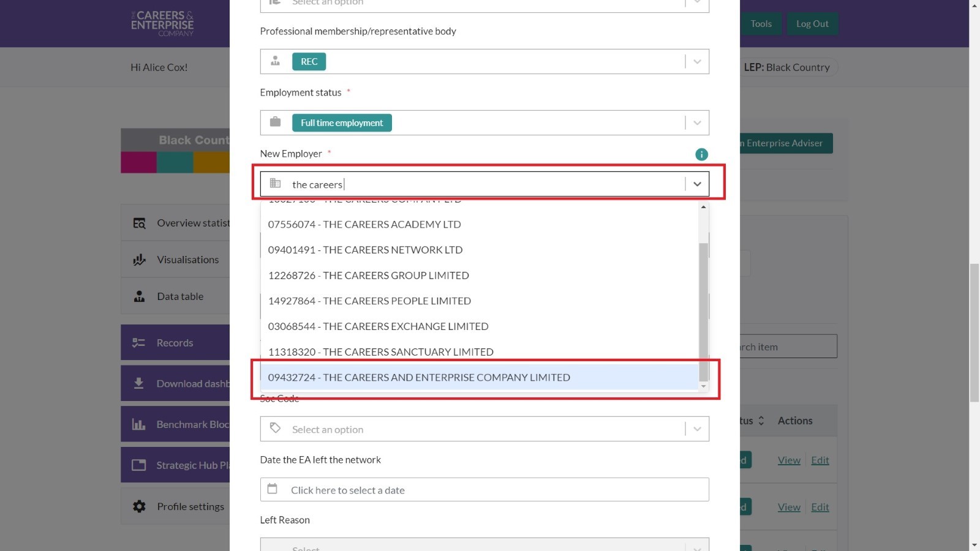This screenshot has width=980, height=551.
Task: Open Data table in the sidebar
Action: pyautogui.click(x=175, y=296)
